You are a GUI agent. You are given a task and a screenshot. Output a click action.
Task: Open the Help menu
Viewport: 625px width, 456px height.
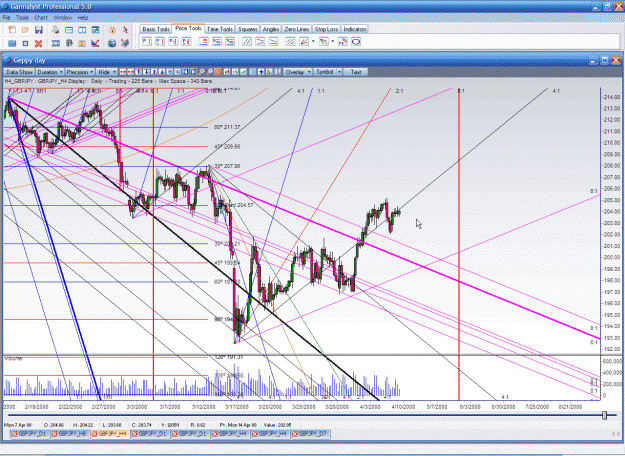point(83,18)
